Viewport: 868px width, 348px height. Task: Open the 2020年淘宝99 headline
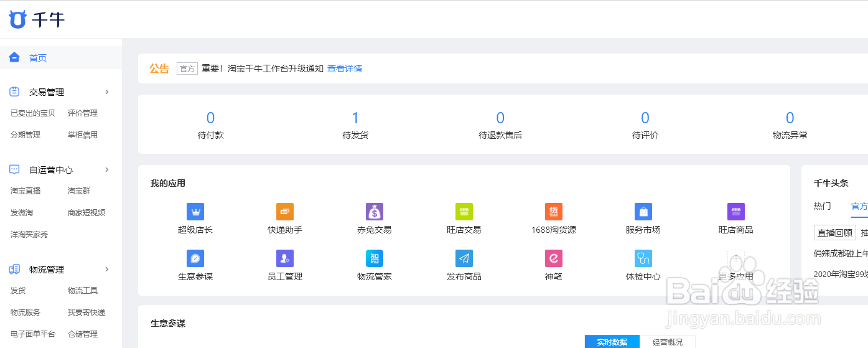[x=841, y=274]
